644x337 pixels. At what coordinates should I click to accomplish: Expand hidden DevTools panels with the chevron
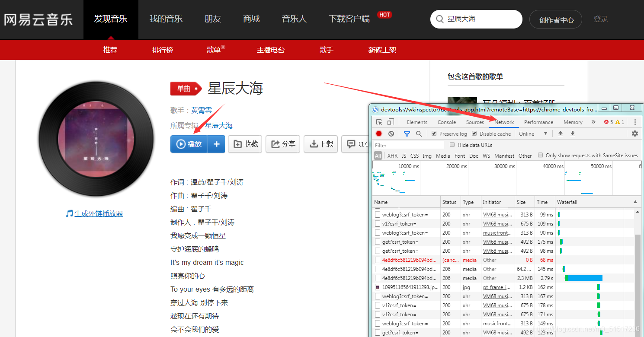(x=593, y=122)
